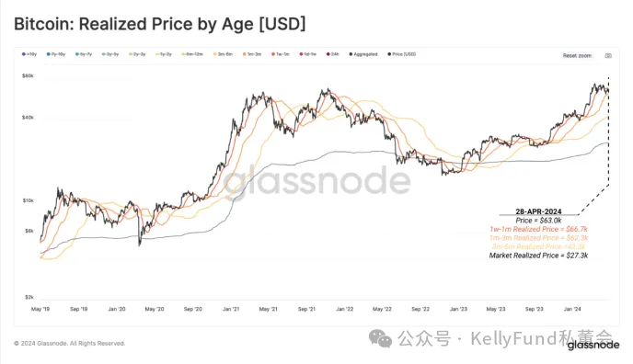Image resolution: width=633 pixels, height=364 pixels.
Task: Toggle the >10y legend series
Action: pyautogui.click(x=29, y=54)
